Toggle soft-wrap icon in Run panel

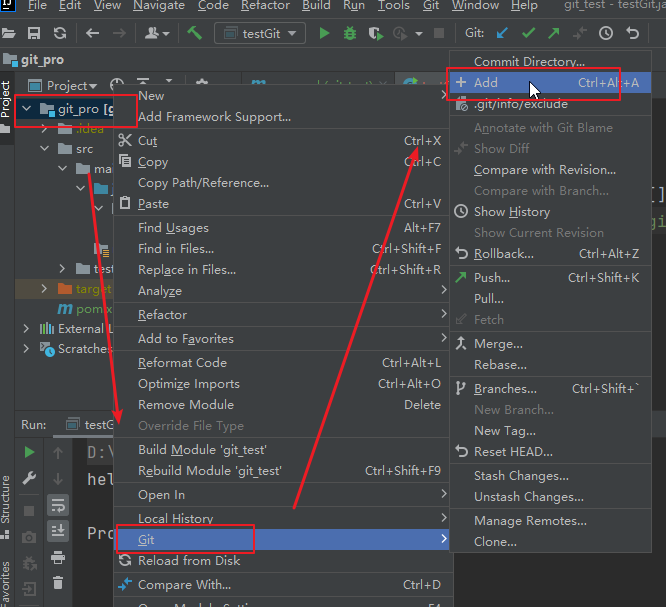(x=58, y=505)
